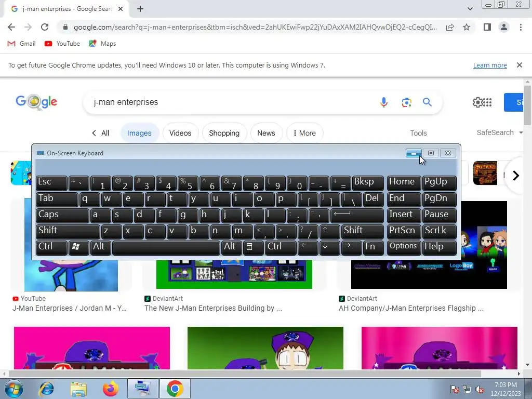This screenshot has width=532, height=399.
Task: Click the up arrow key
Action: 329,231
